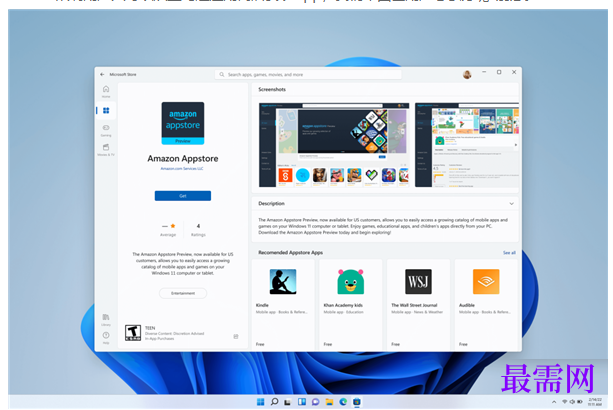
Task: Open the second Appstore screenshot thumbnail
Action: tap(467, 145)
